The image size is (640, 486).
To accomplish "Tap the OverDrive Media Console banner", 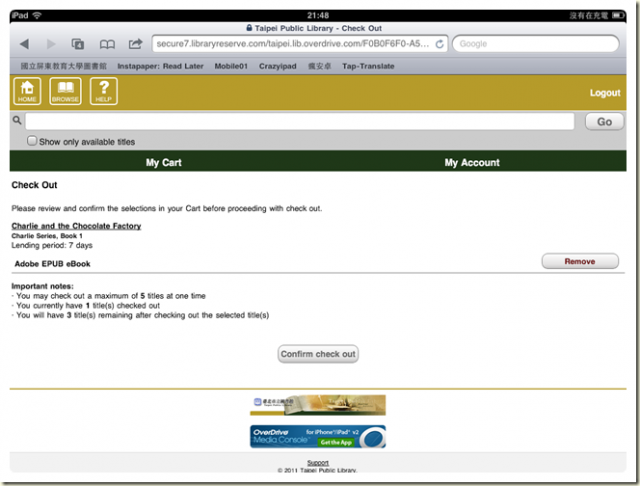I will [x=318, y=436].
